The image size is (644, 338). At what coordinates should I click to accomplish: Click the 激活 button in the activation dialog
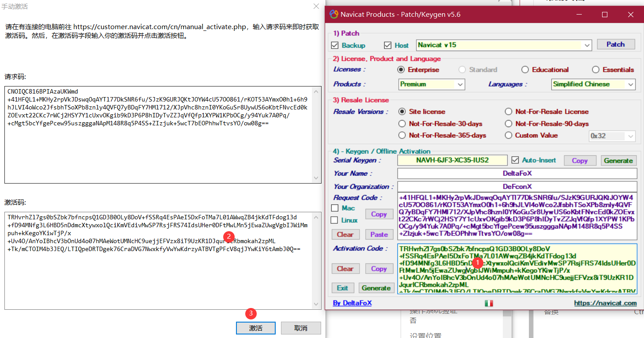tap(255, 328)
